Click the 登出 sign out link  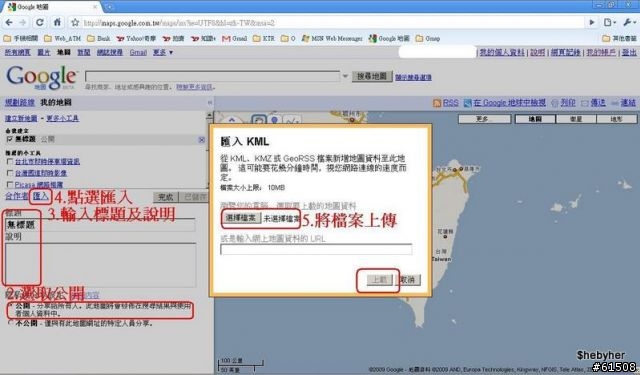[x=629, y=52]
